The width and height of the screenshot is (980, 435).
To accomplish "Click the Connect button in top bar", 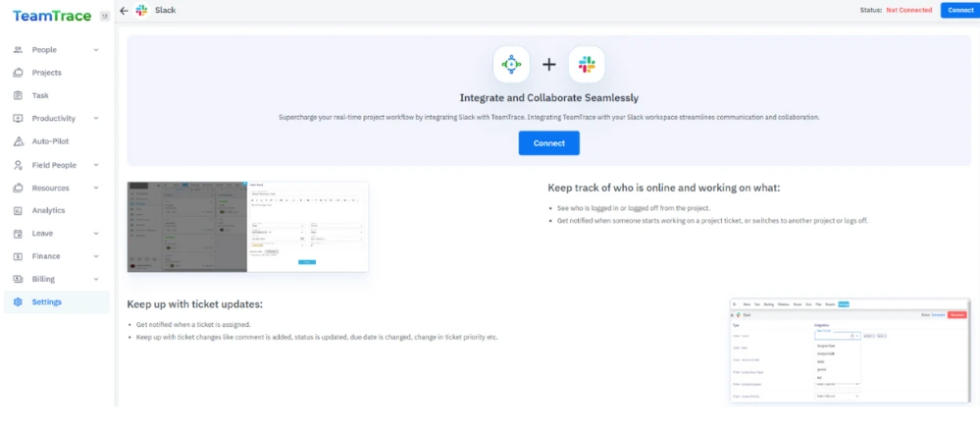I will click(960, 10).
